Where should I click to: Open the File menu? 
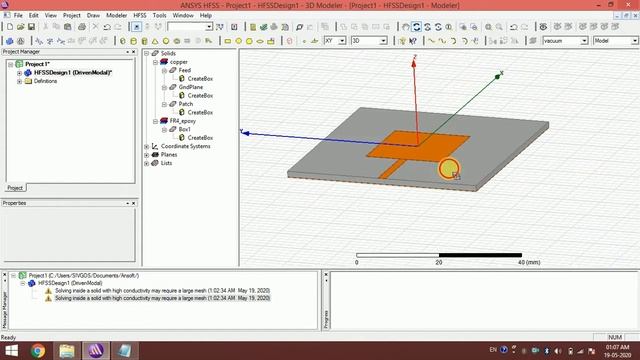point(18,15)
